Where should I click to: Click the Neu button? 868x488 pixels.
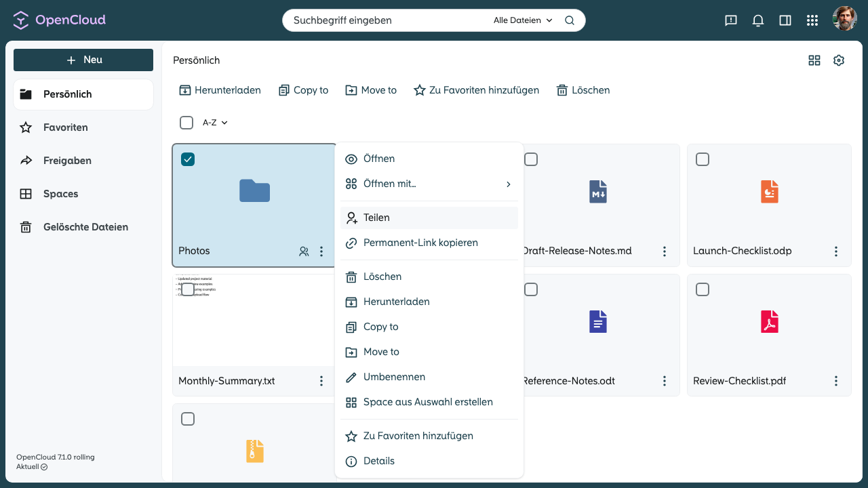tap(83, 60)
